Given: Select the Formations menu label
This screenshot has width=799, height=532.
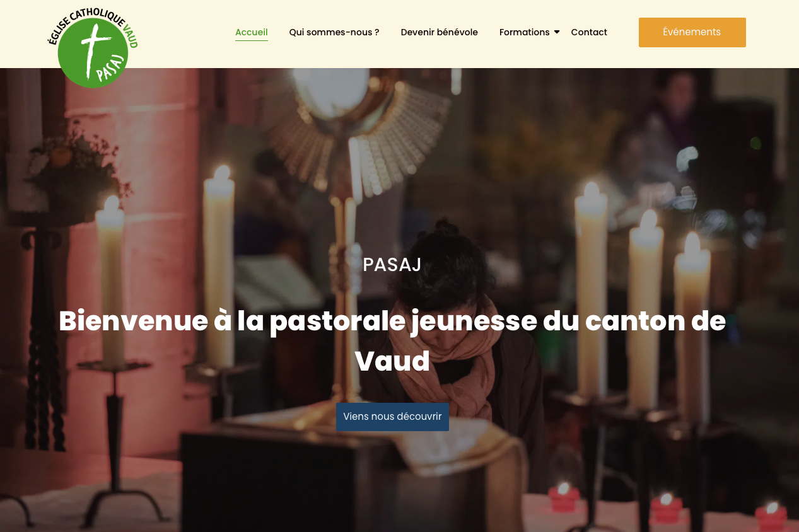Looking at the screenshot, I should 525,32.
